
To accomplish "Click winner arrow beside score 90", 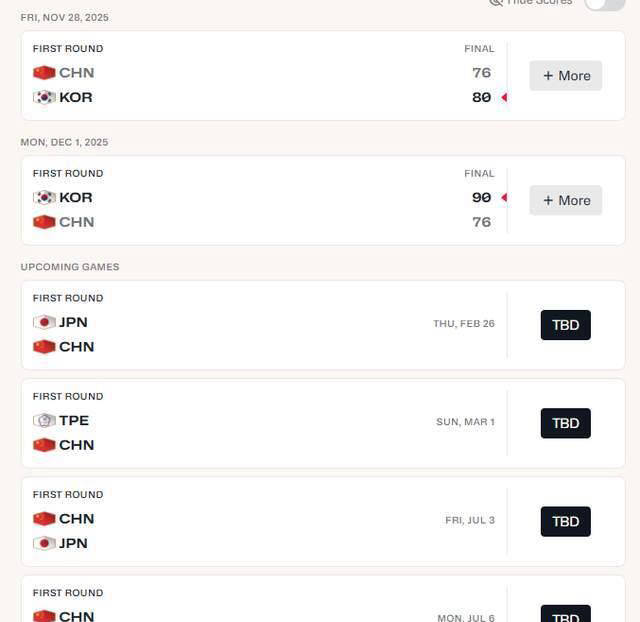I will [x=504, y=198].
